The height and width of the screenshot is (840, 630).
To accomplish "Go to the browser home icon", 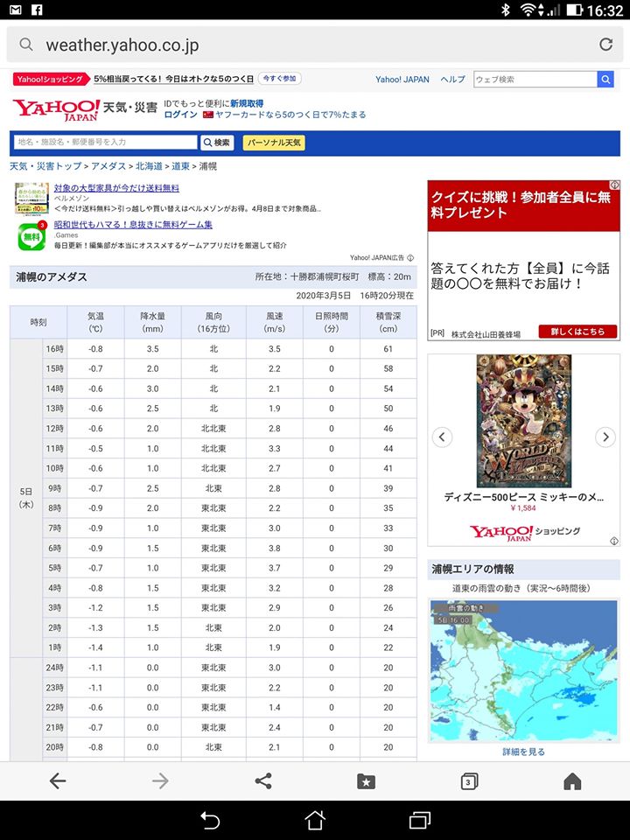I will pos(572,781).
